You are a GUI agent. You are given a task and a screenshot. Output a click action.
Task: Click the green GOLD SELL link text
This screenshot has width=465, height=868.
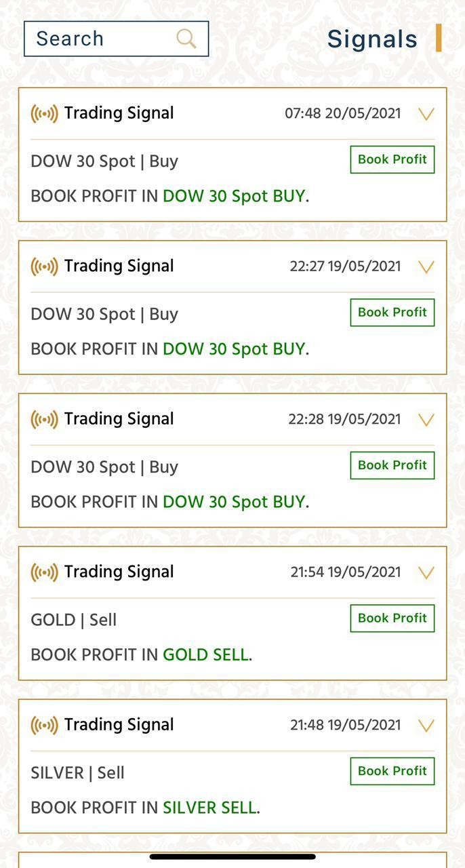205,655
